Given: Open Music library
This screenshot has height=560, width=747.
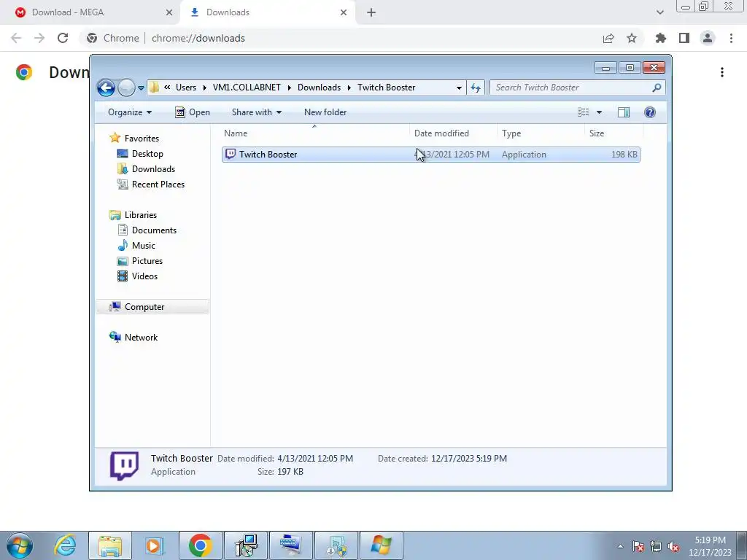Looking at the screenshot, I should 144,246.
